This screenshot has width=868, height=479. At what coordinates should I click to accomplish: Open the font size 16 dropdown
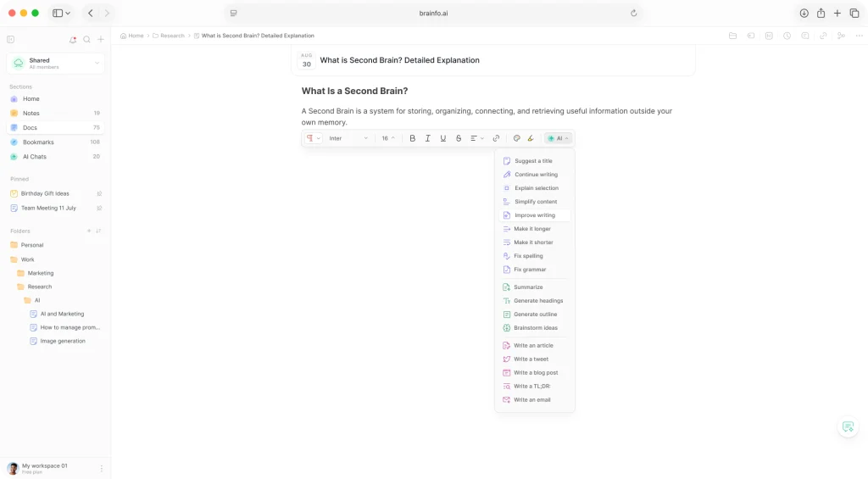pyautogui.click(x=388, y=138)
